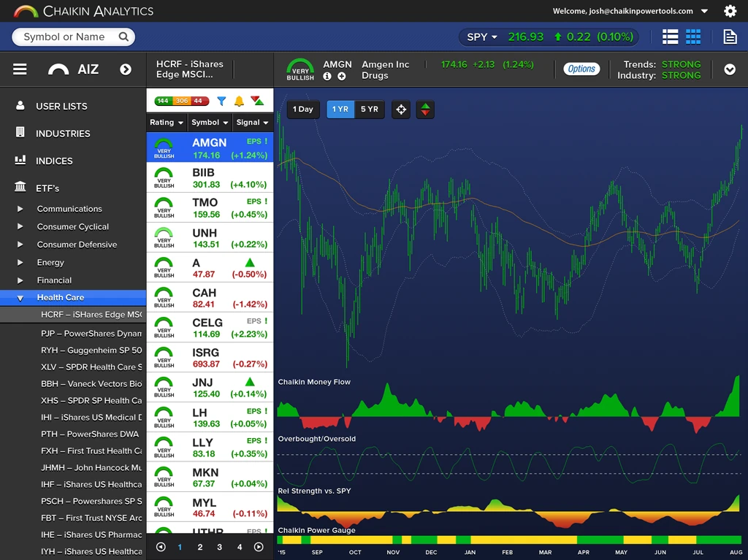Select BBH – Vaneck Vectors Bio ETF
The width and height of the screenshot is (748, 560).
click(x=91, y=383)
